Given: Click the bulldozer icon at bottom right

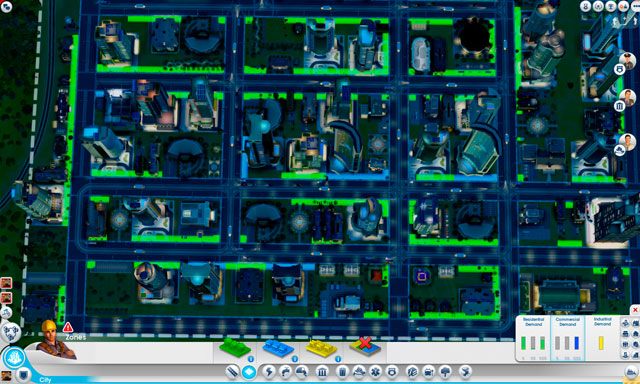Looking at the screenshot, I should pyautogui.click(x=632, y=372).
